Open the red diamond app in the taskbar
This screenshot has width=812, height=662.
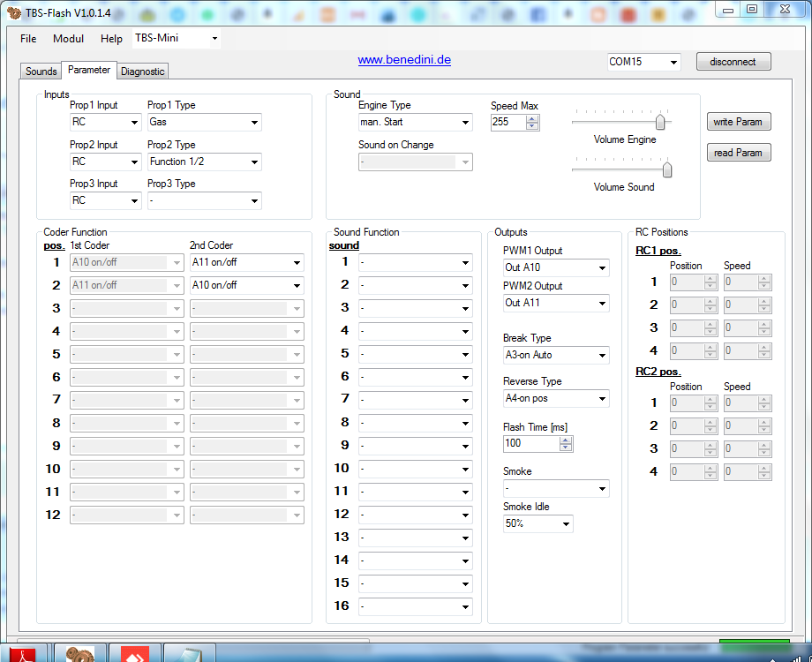(135, 654)
